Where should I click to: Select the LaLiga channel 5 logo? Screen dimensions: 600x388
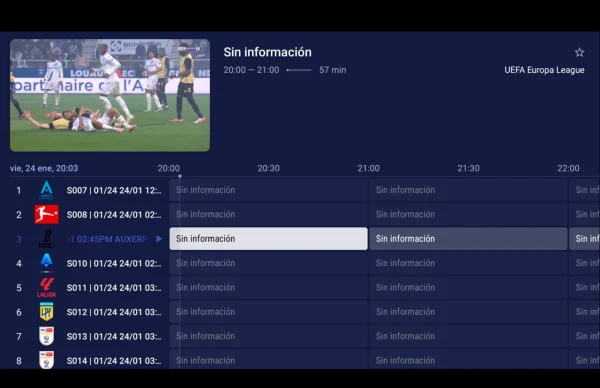46,287
